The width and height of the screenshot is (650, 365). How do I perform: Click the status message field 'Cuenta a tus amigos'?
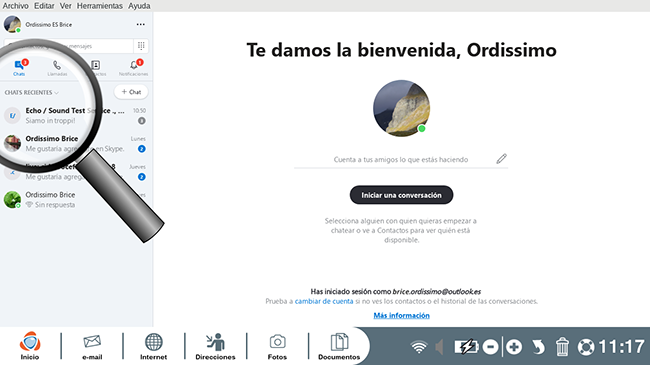[x=401, y=160]
